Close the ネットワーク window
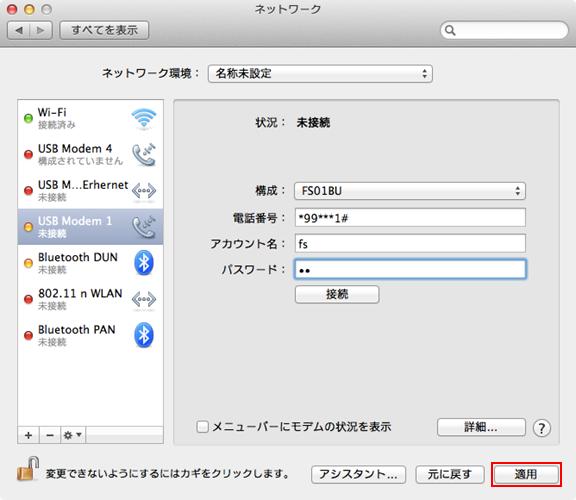 [x=12, y=9]
